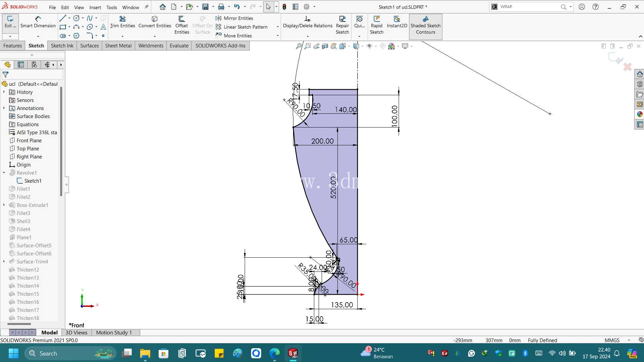Click the Display/Delete Relations icon
This screenshot has height=362, width=644.
[308, 22]
